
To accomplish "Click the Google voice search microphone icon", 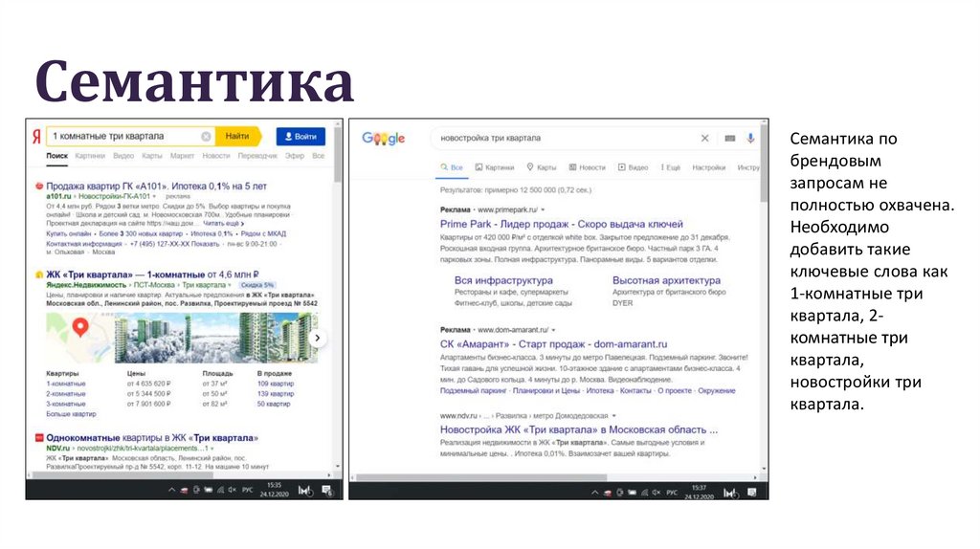I will 750,138.
